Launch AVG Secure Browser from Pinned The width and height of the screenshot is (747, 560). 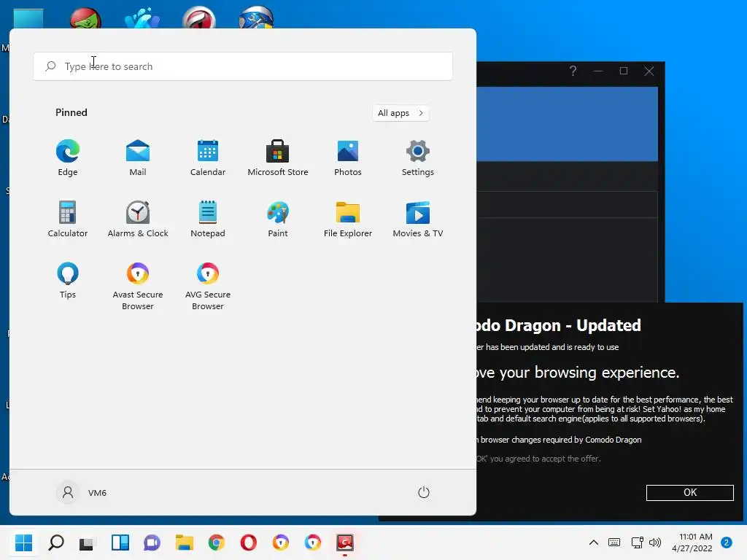click(x=208, y=286)
